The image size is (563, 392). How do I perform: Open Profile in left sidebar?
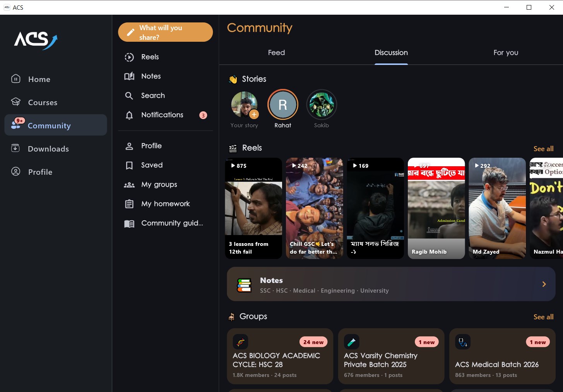tap(56, 172)
